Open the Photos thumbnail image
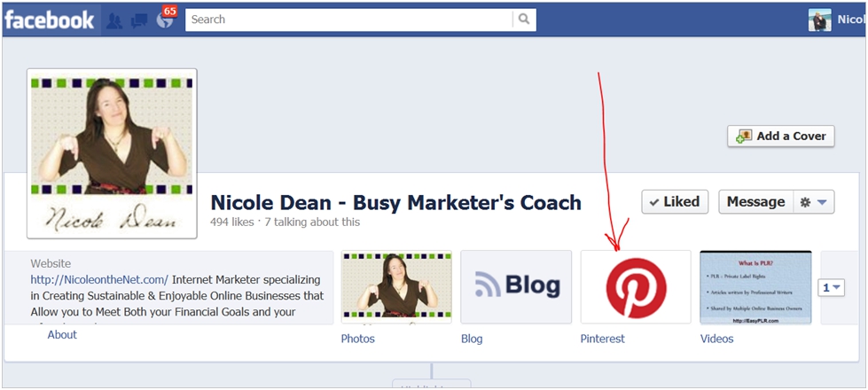This screenshot has width=868, height=390. click(x=396, y=286)
